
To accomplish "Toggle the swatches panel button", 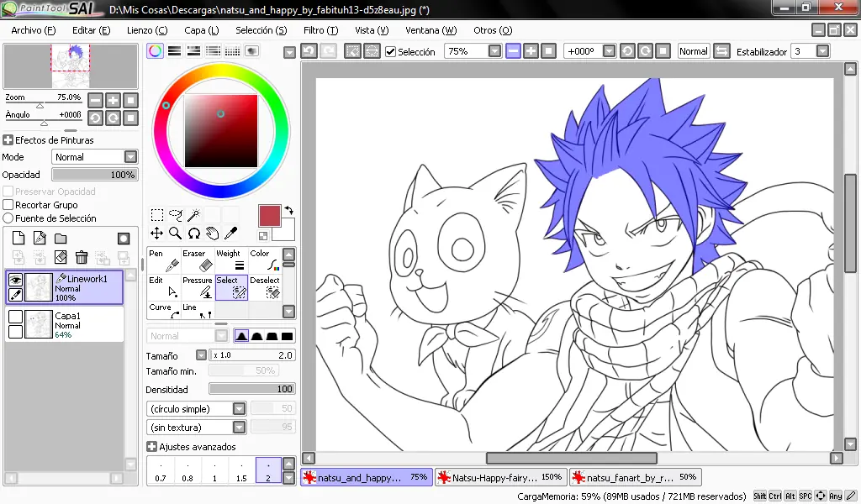I will click(233, 51).
